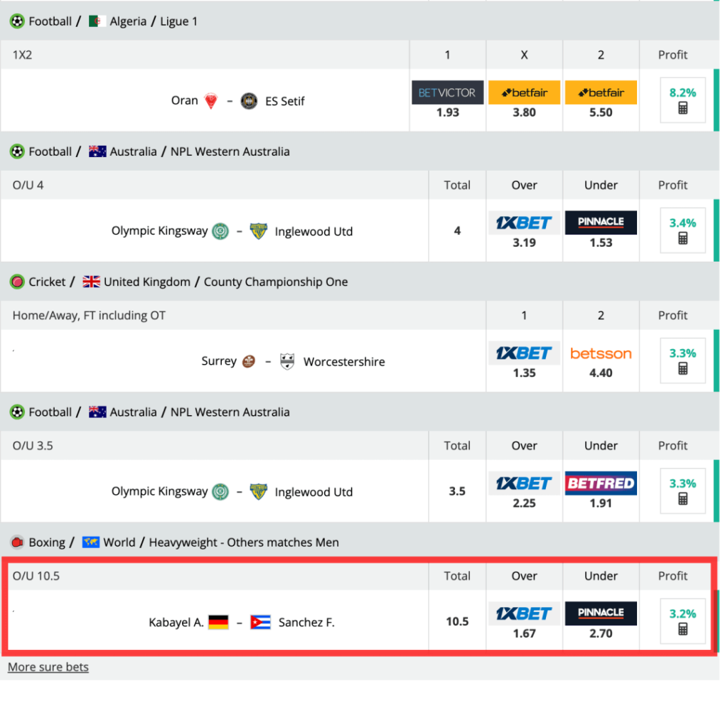Open calculator for Oran vs ES Setif

pos(682,109)
